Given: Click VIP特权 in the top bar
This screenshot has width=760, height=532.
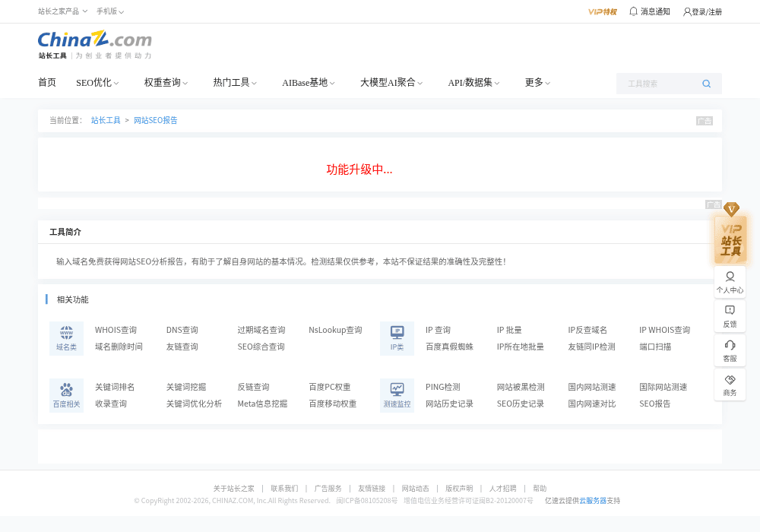Looking at the screenshot, I should click(602, 11).
